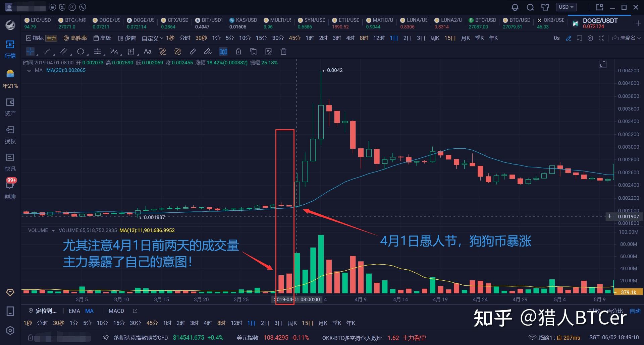Select the horizontal lines Fibonacci tool
Viewport: 644px width, 345px height.
(97, 51)
